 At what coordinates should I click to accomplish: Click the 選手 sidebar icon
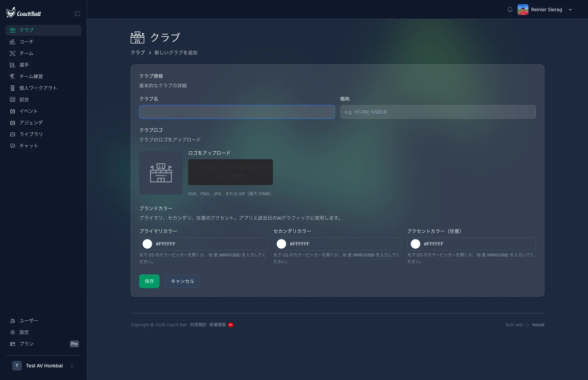point(13,65)
